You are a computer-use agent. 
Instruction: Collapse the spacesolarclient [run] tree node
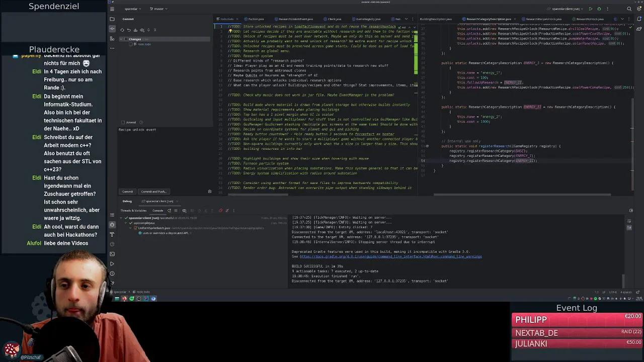point(121,218)
